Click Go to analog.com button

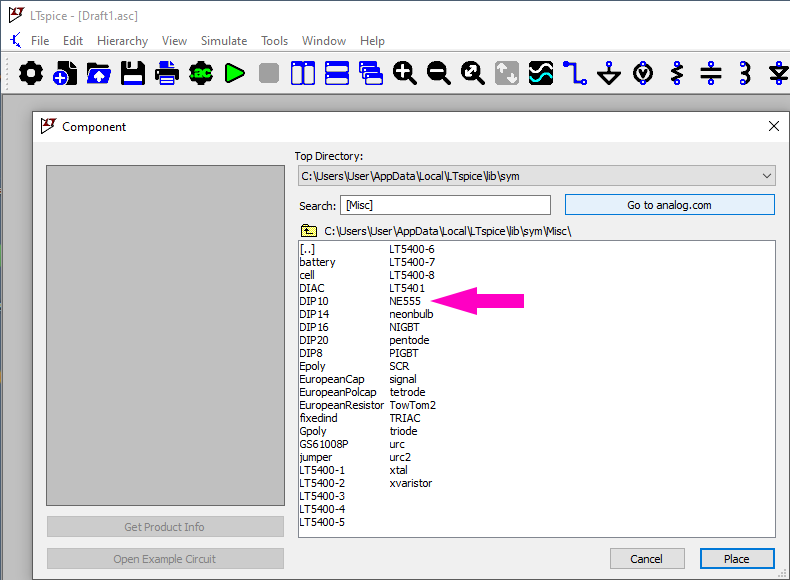tap(670, 205)
